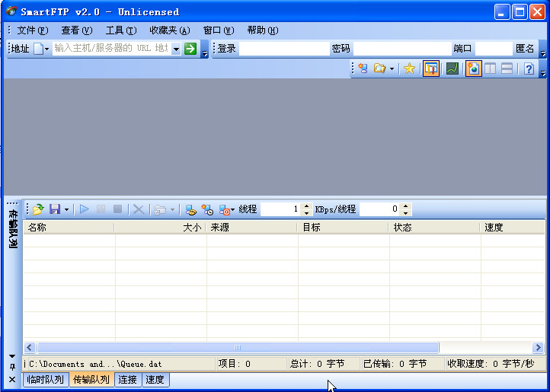Click the remove item X icon
This screenshot has width=550, height=392.
tap(139, 209)
